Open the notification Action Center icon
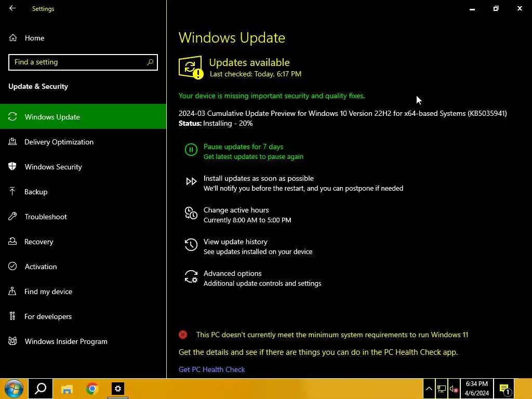 point(504,389)
